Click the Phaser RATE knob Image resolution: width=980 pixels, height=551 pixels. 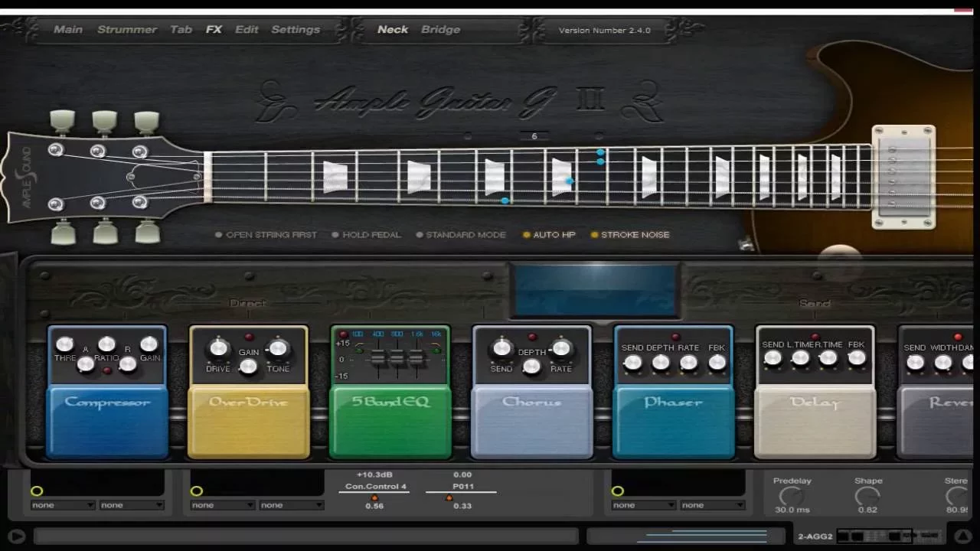(688, 363)
